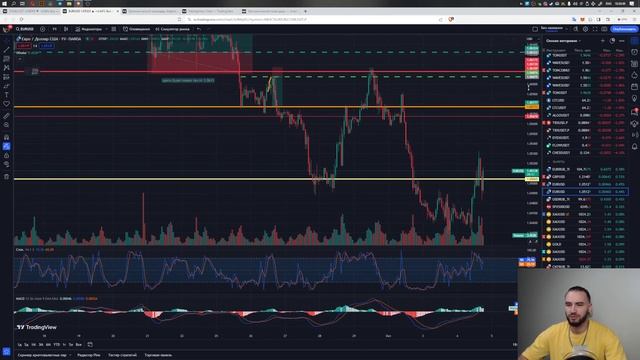Select the Text annotation tool
Screen dimensions: 640x360
point(6,95)
